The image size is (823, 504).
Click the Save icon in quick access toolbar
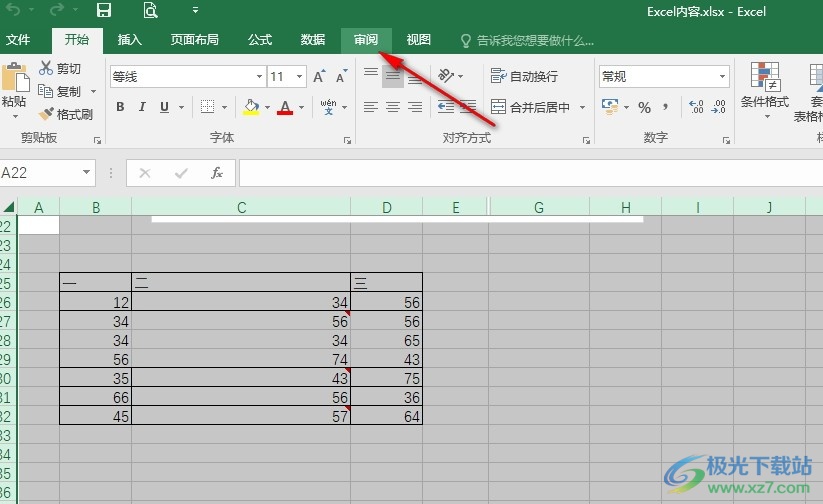(x=104, y=11)
